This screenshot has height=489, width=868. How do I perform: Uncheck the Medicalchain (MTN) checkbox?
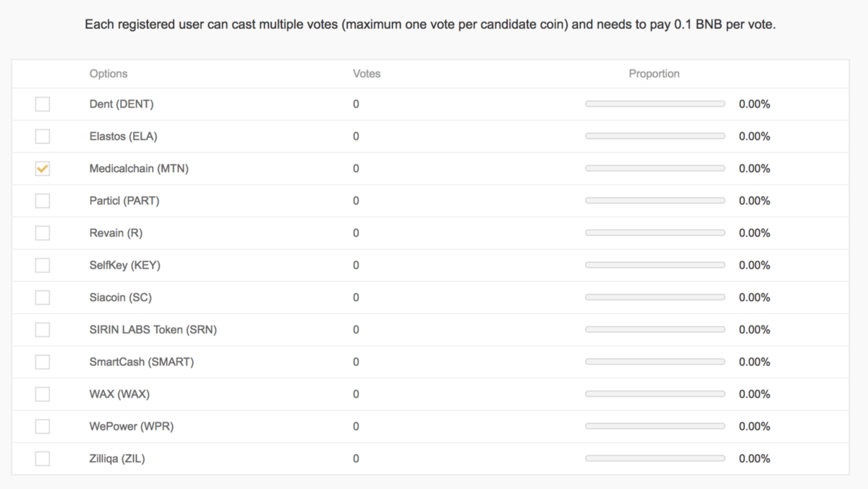tap(43, 169)
